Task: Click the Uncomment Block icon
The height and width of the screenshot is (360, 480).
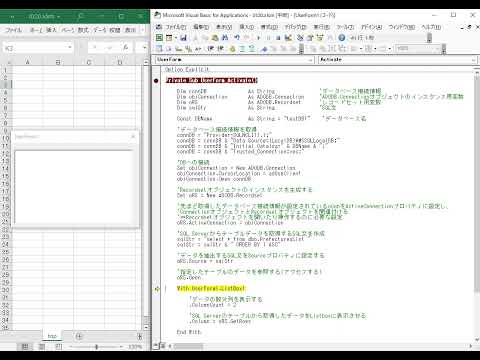Action: point(252,49)
